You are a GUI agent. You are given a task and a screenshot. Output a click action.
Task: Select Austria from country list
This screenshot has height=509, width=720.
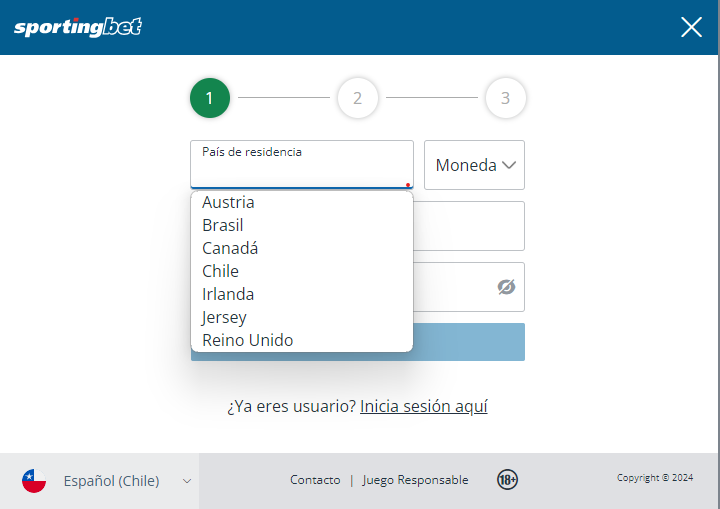[228, 202]
